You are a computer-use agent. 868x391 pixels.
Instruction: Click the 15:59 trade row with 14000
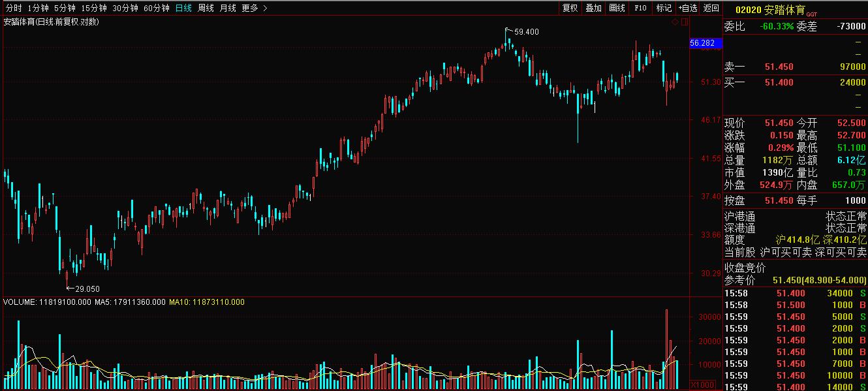click(x=796, y=387)
